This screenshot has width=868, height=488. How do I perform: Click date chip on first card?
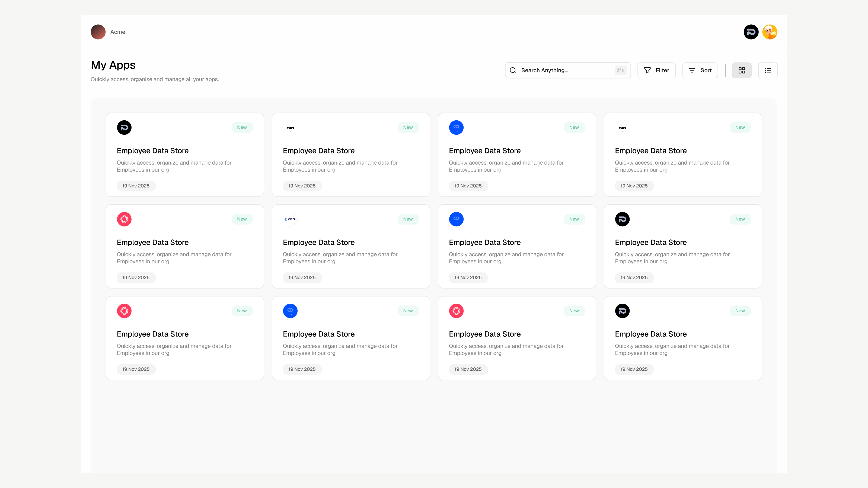tap(136, 186)
